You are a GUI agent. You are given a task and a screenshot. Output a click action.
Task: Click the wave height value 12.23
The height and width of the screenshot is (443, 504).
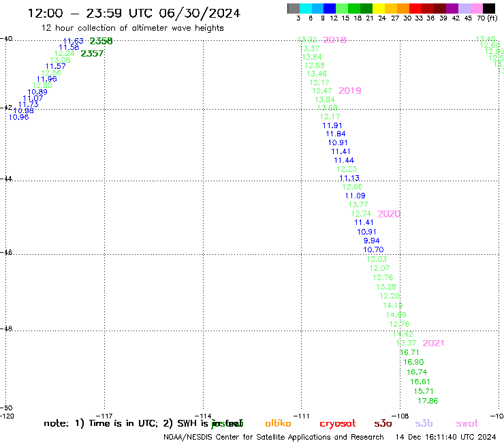[x=347, y=169]
